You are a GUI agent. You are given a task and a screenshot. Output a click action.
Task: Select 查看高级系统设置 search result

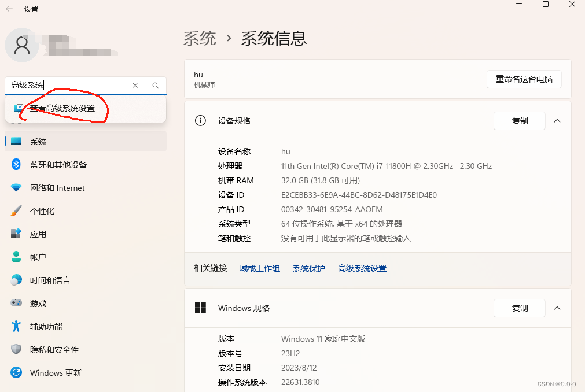pos(86,109)
